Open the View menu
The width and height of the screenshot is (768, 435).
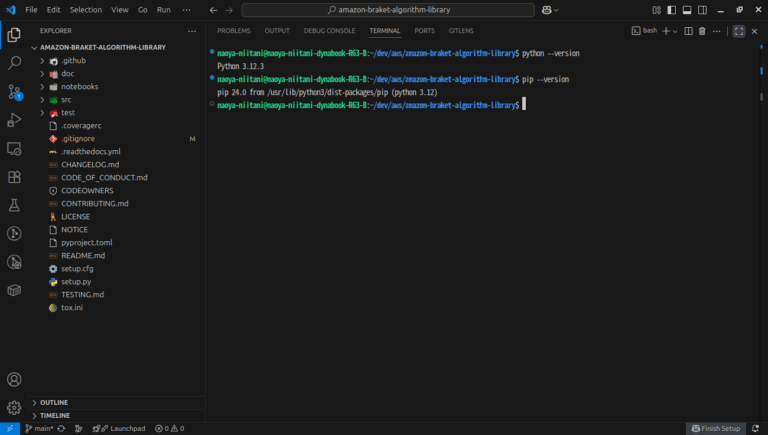tap(120, 10)
